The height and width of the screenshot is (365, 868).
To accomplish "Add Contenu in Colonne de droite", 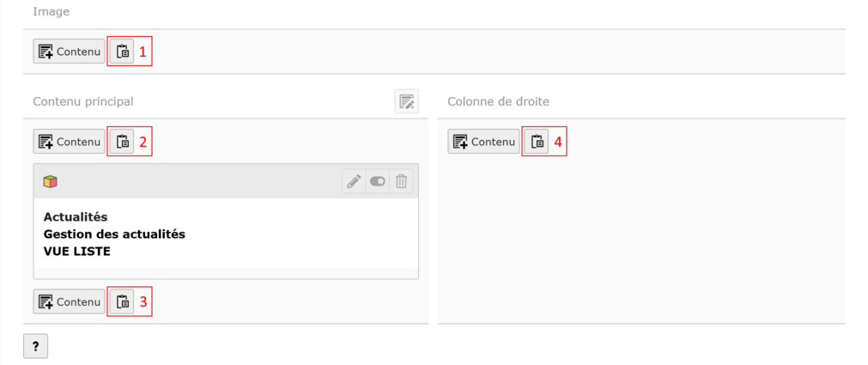I will (483, 142).
